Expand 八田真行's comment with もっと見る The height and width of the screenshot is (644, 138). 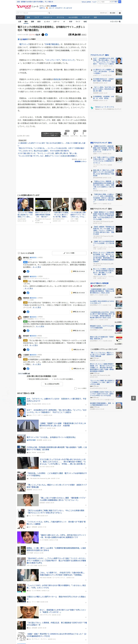(37, 365)
